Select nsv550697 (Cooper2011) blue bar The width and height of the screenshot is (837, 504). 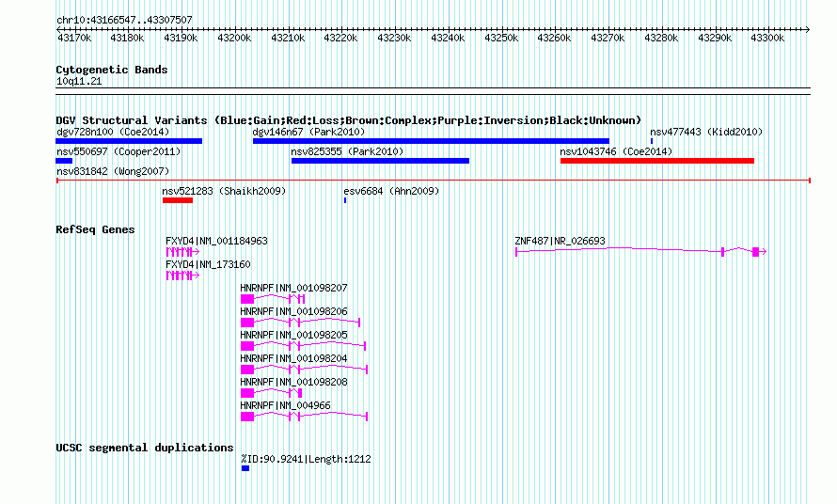point(64,161)
